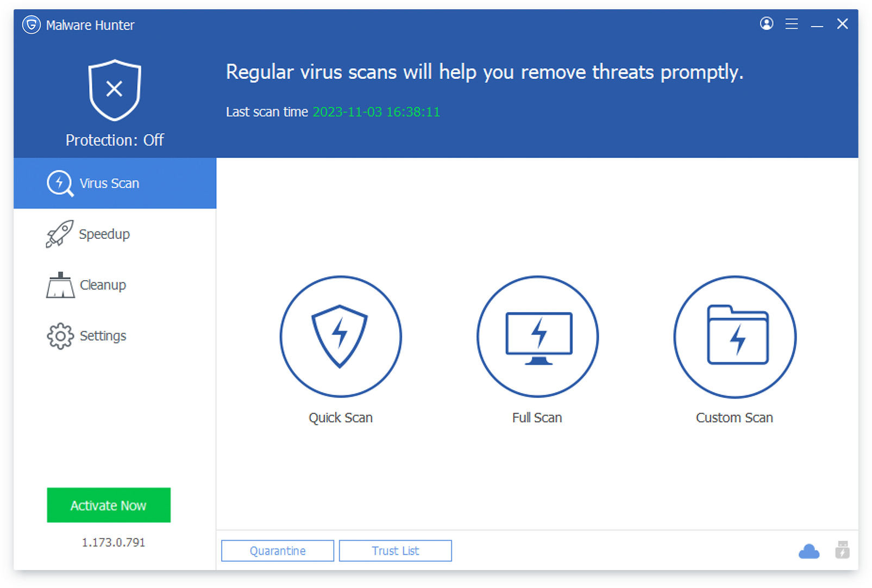Click the Protection: Off status text

click(115, 140)
